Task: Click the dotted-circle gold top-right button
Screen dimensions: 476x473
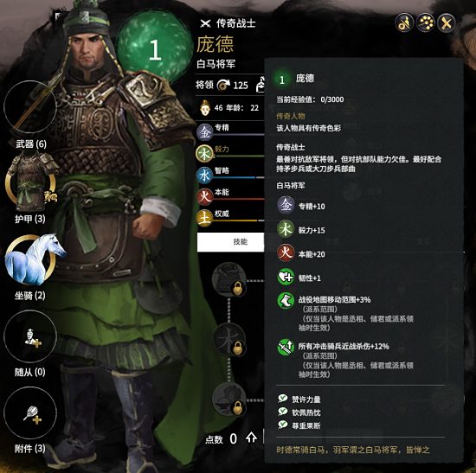Action: (425, 22)
